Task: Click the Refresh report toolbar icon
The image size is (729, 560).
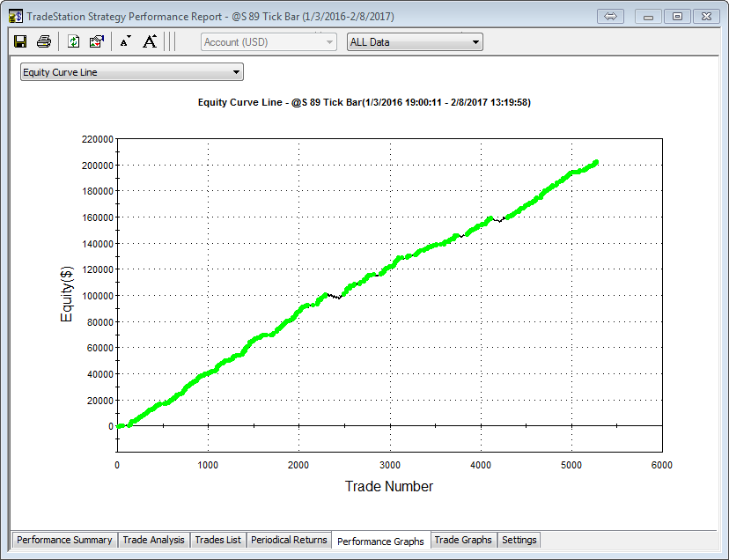Action: [74, 41]
